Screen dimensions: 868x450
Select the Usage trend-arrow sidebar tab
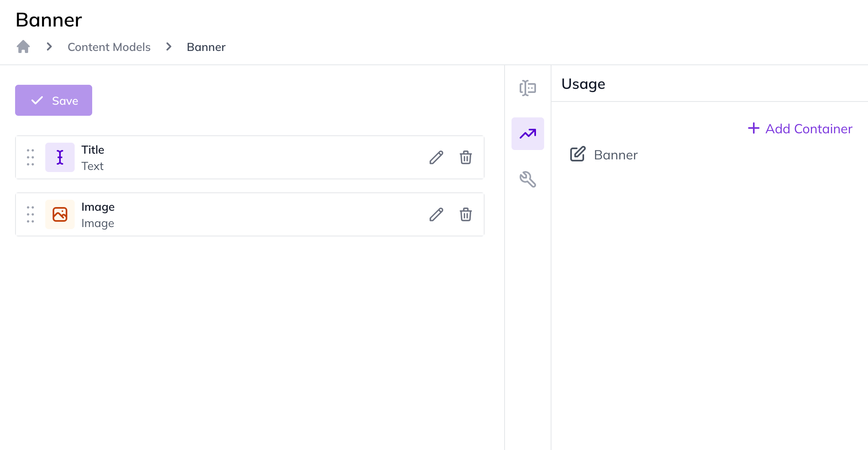click(528, 134)
